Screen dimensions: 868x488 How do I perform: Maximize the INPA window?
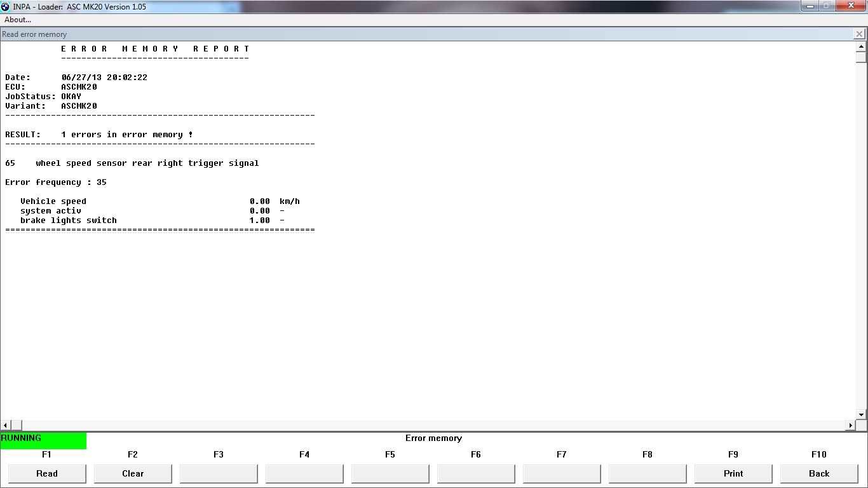click(x=827, y=6)
